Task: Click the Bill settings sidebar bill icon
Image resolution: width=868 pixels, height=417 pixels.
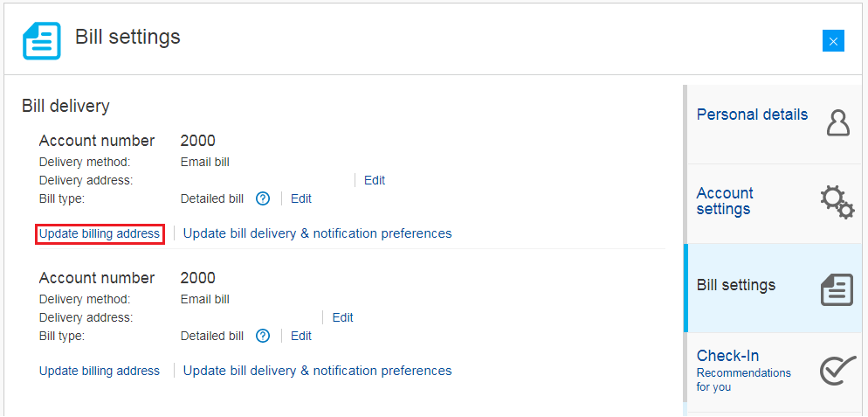Action: click(x=837, y=289)
